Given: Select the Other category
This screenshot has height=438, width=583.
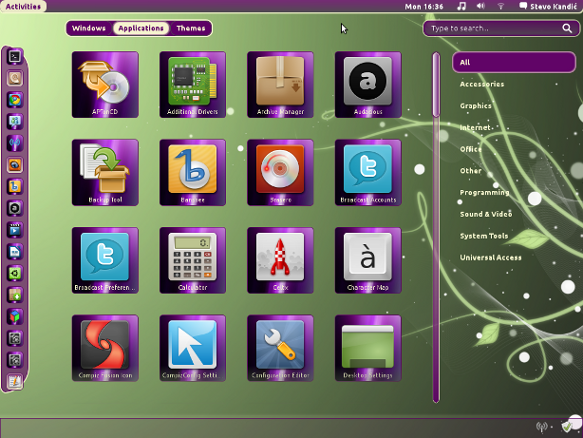Looking at the screenshot, I should coord(471,171).
